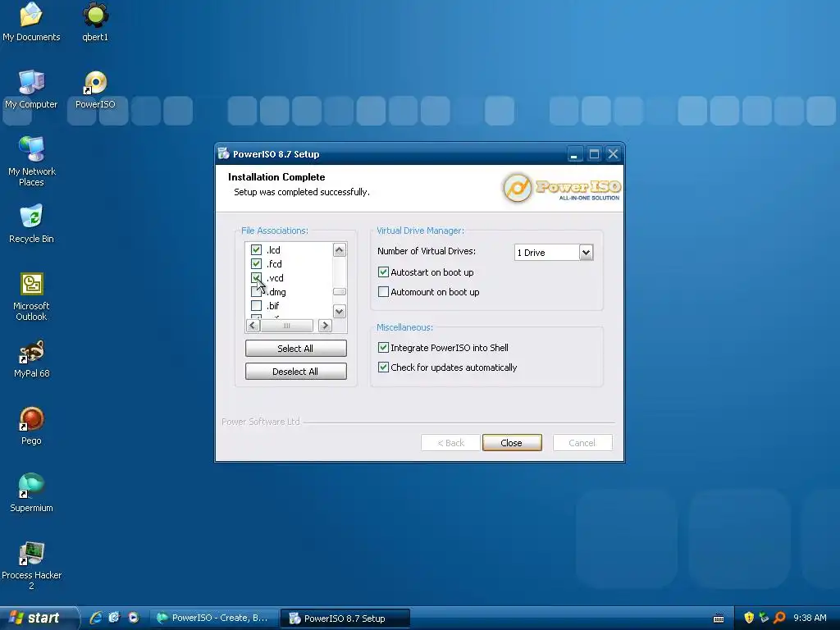Screen dimensions: 840x630
Task: Toggle the .vcd file association checkbox
Action: coord(256,277)
